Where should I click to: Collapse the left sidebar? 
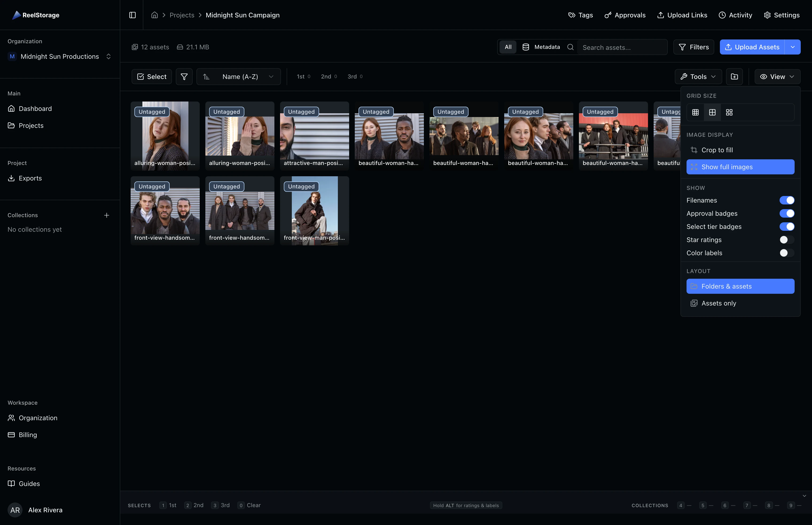133,15
